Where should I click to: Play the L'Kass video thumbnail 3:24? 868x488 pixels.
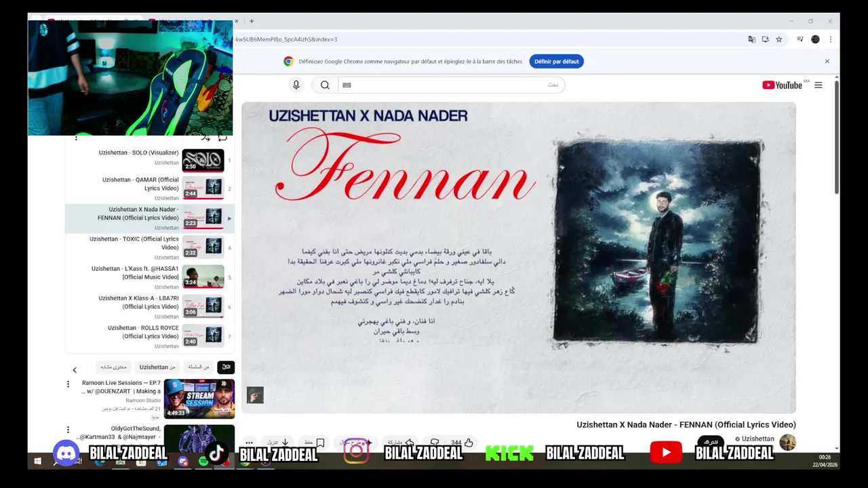click(x=203, y=277)
